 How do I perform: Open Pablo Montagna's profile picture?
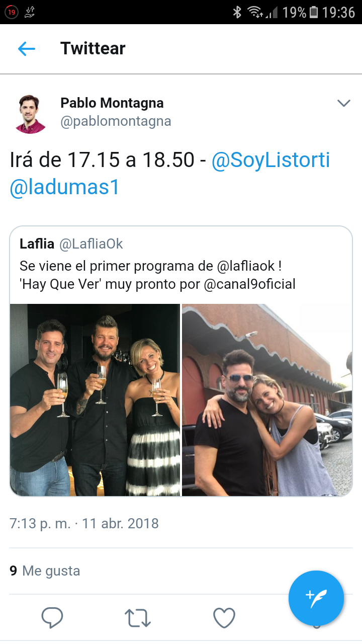tap(31, 113)
